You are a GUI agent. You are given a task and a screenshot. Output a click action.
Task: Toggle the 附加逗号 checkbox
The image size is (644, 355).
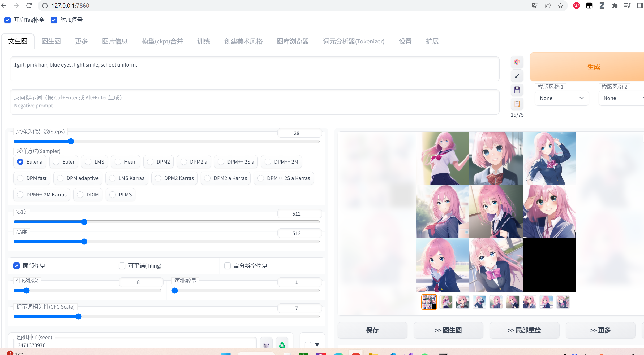tap(54, 20)
